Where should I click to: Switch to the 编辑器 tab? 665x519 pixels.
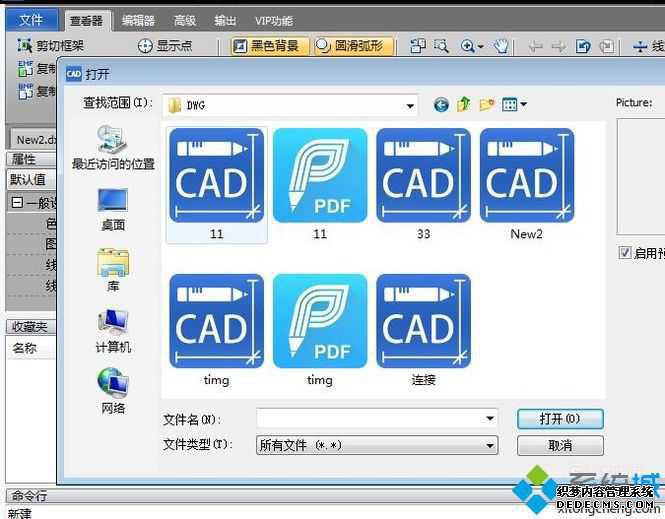(138, 20)
